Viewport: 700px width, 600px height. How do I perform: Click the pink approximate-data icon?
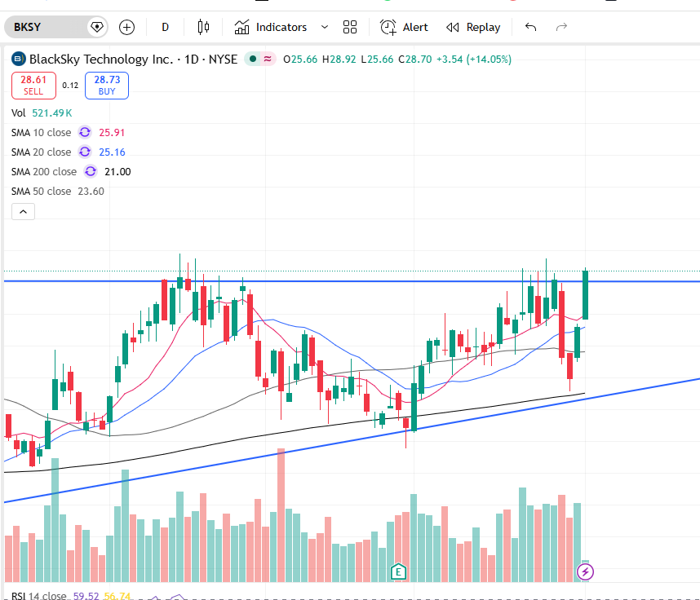pyautogui.click(x=268, y=59)
